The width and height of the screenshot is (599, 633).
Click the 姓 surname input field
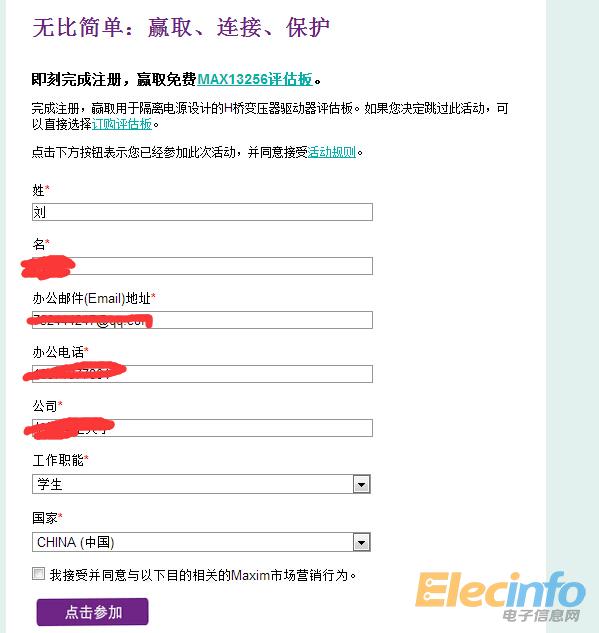[x=202, y=212]
